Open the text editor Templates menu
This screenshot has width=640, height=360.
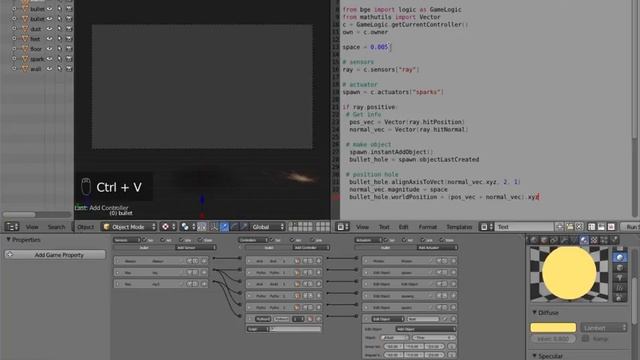coord(459,227)
